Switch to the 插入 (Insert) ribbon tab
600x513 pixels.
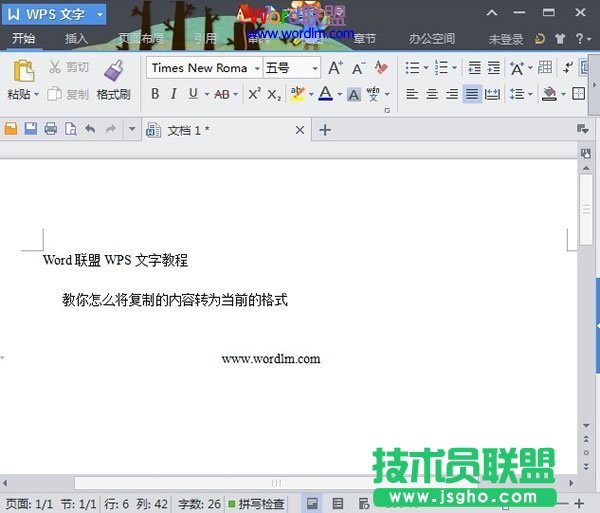(76, 39)
